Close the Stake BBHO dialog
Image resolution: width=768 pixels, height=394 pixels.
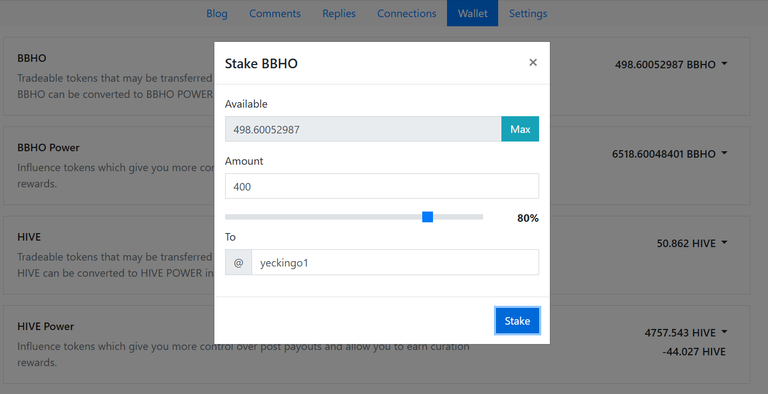coord(533,63)
